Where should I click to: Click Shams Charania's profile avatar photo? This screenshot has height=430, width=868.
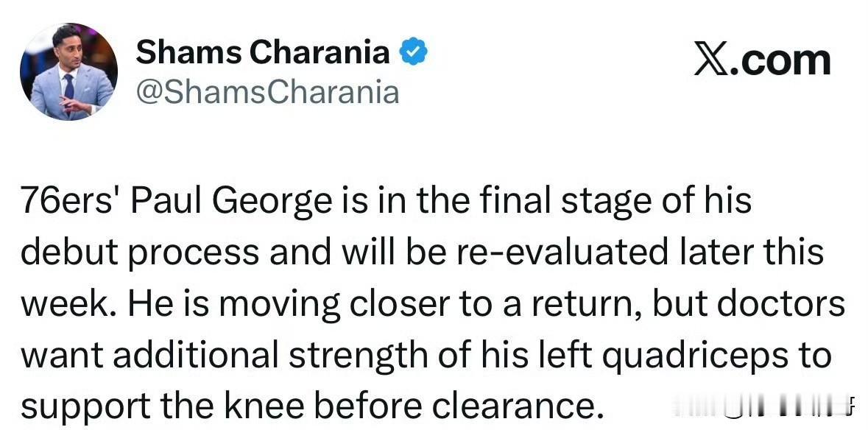click(68, 71)
